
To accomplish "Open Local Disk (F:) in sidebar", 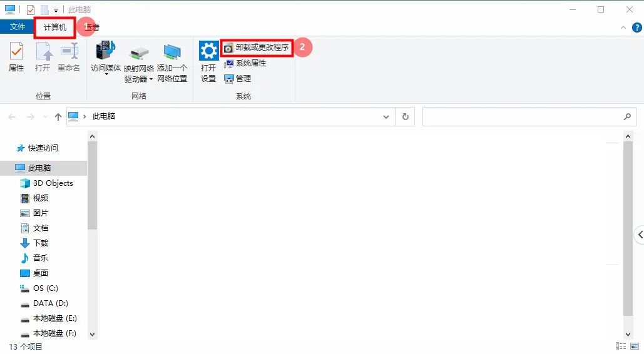I will click(x=48, y=333).
